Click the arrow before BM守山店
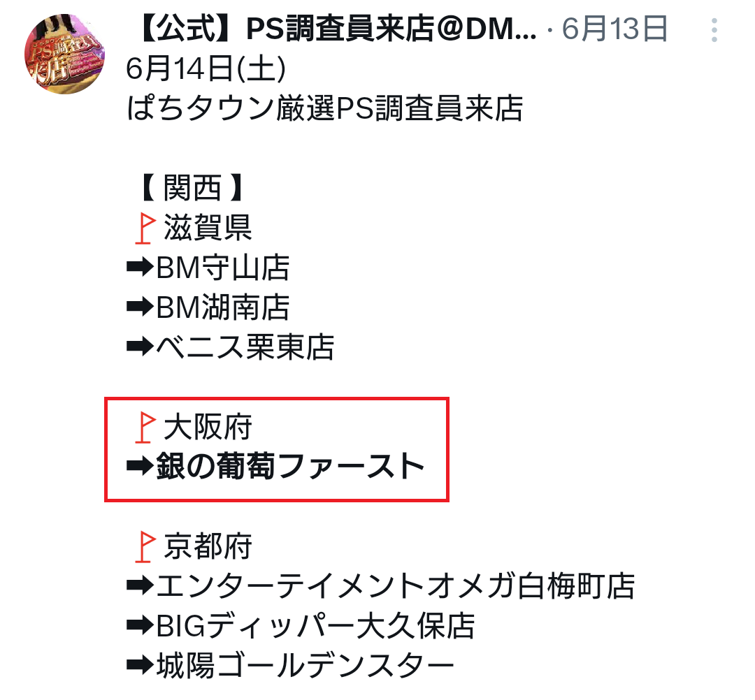Image resolution: width=755 pixels, height=700 pixels. [140, 267]
